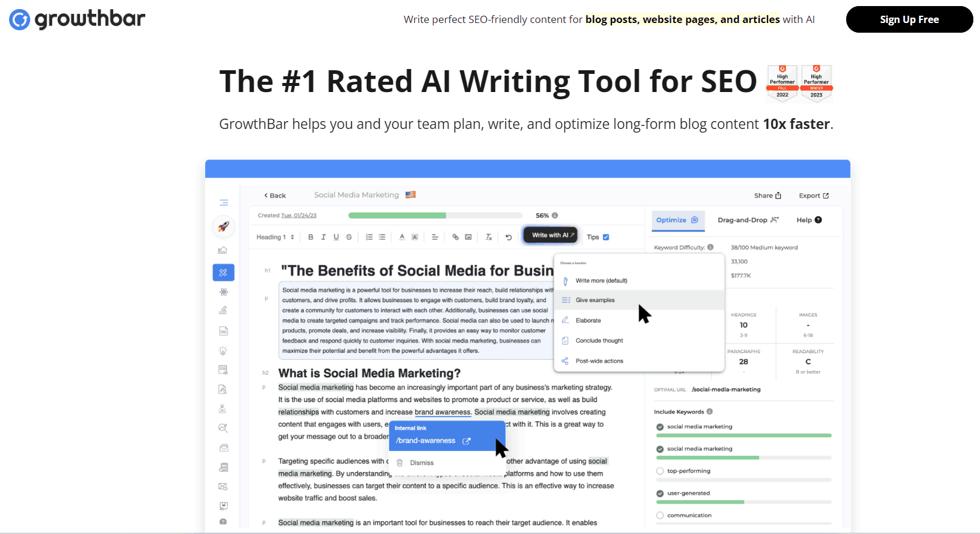Click the US flag beside the document title
Viewport: 980px width, 534px height.
(x=410, y=195)
